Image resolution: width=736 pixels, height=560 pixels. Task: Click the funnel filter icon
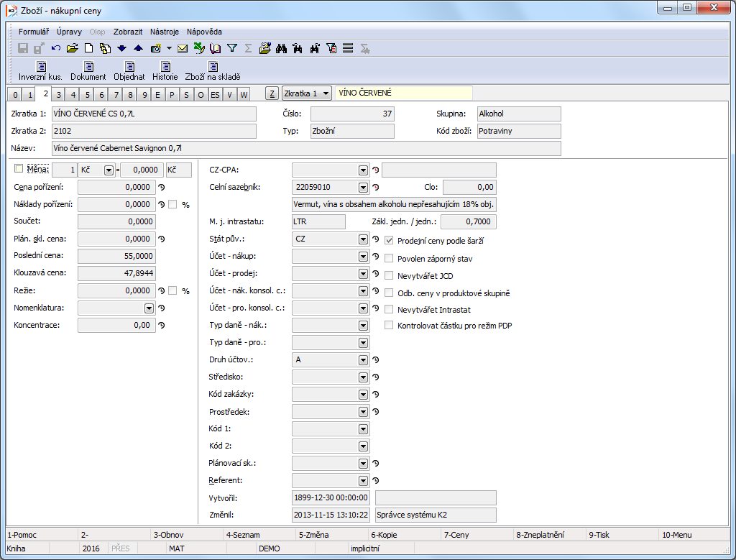pyautogui.click(x=232, y=49)
